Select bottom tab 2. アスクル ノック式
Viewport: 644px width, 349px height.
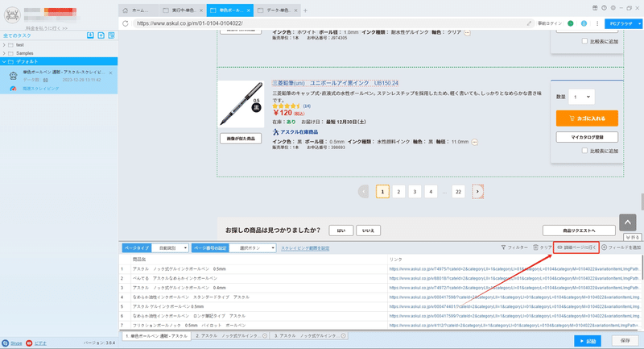pos(231,336)
